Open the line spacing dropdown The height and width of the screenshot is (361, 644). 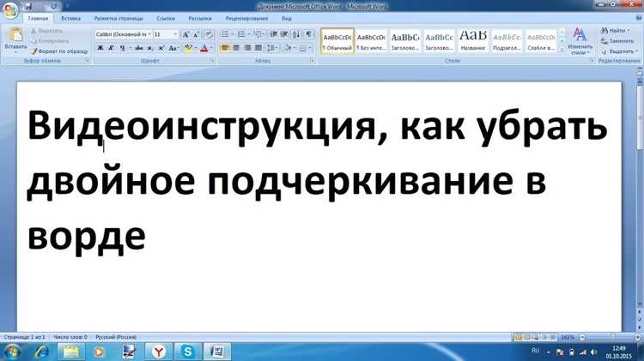tap(272, 48)
